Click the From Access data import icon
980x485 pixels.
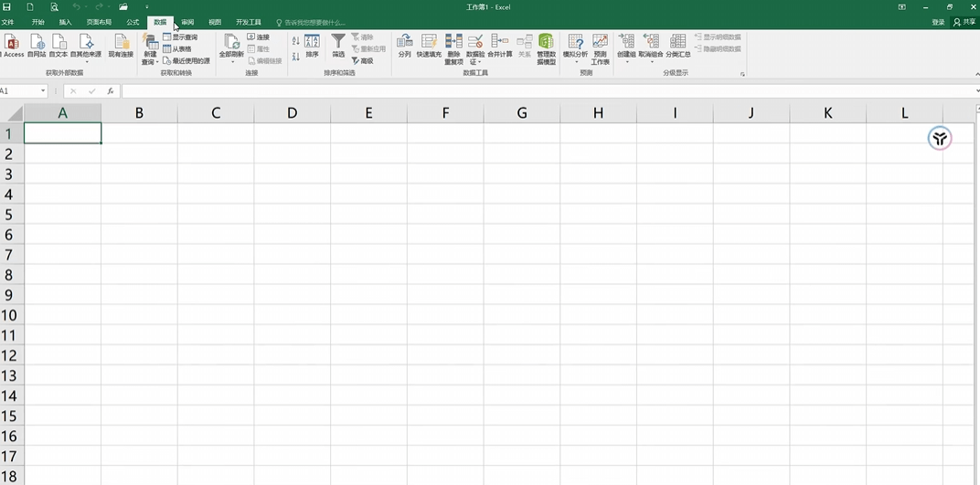(x=12, y=43)
